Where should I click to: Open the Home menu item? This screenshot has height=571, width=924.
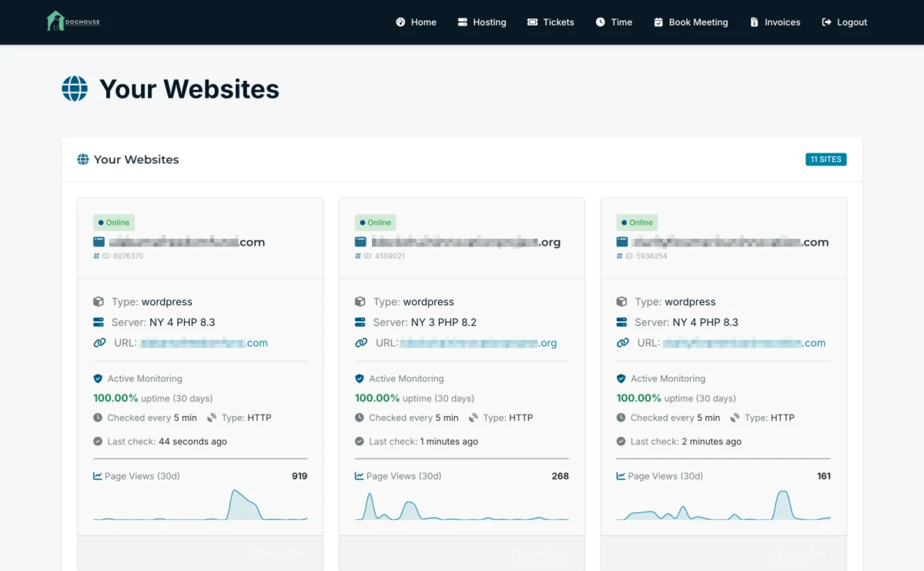click(x=416, y=22)
